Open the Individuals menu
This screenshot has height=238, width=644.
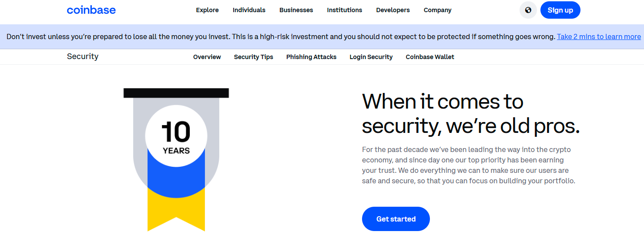(249, 10)
